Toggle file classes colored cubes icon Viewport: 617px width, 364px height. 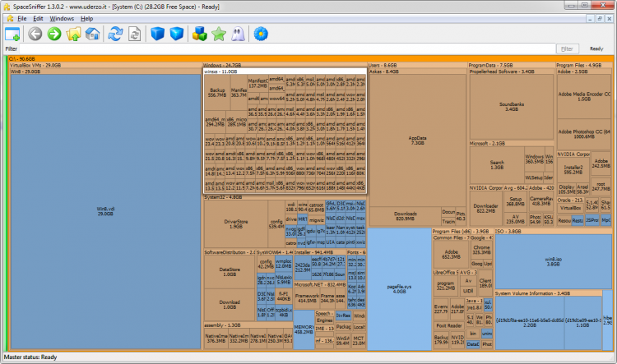tap(200, 35)
